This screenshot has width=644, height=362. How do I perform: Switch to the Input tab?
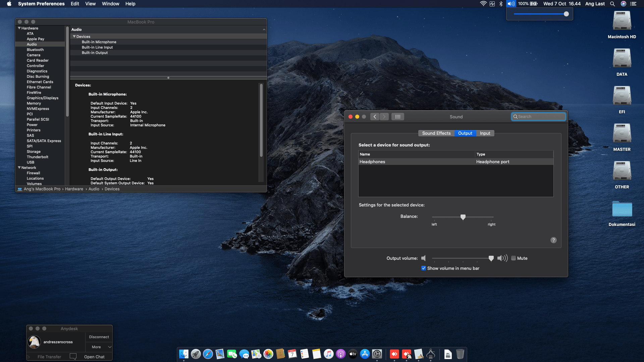485,133
